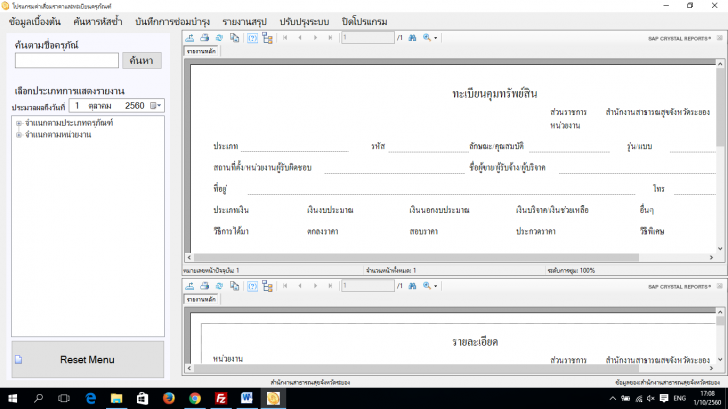Launch Firefox from the taskbar

coord(169,398)
